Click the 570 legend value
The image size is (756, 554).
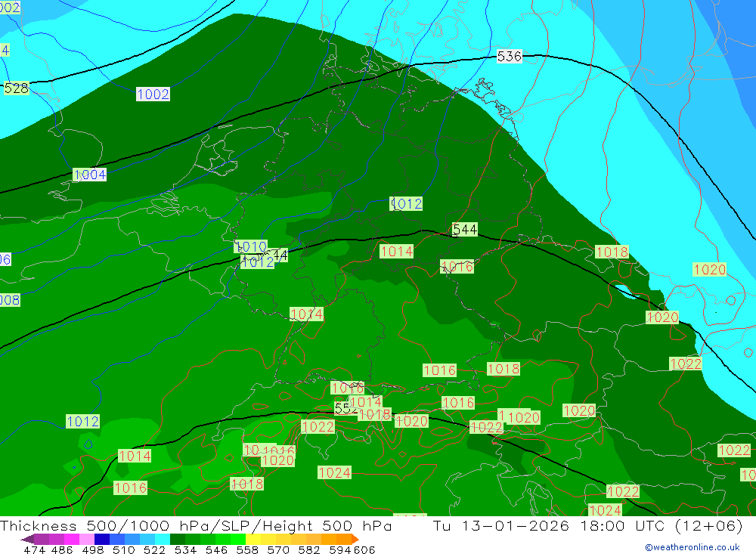tap(278, 549)
